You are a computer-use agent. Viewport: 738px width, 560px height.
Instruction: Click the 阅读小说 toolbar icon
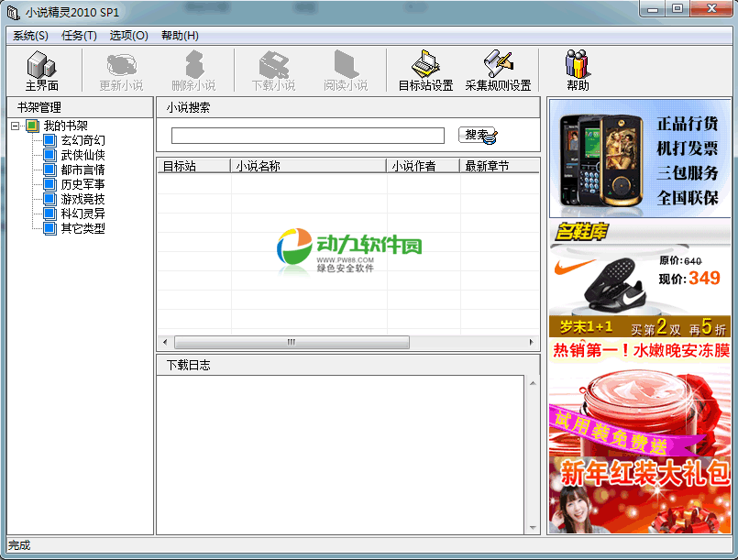pos(345,71)
